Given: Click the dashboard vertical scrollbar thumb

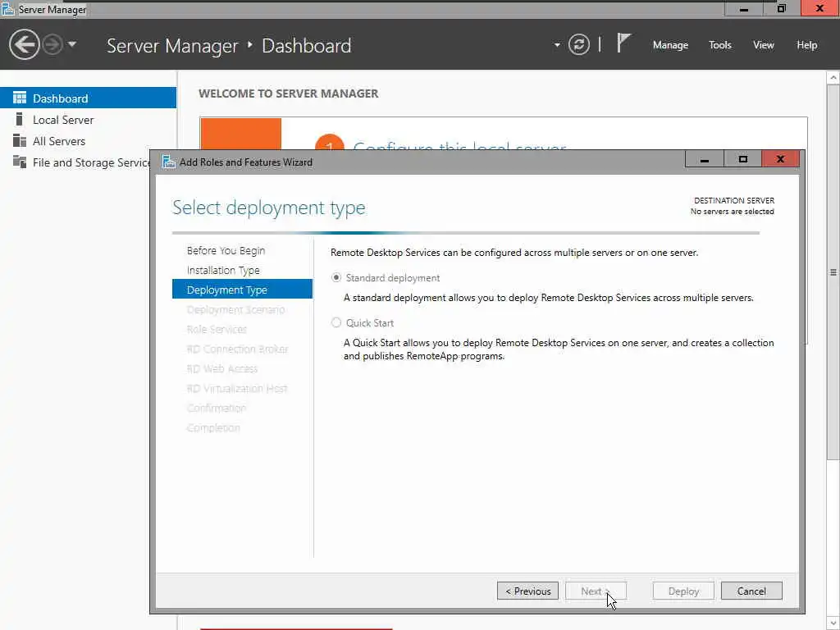Looking at the screenshot, I should click(833, 272).
